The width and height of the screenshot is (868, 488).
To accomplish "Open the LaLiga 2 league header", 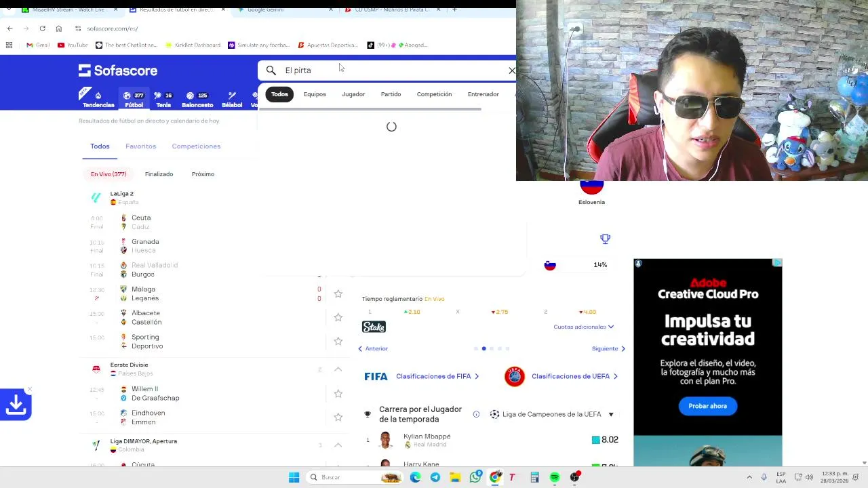I will pos(122,197).
